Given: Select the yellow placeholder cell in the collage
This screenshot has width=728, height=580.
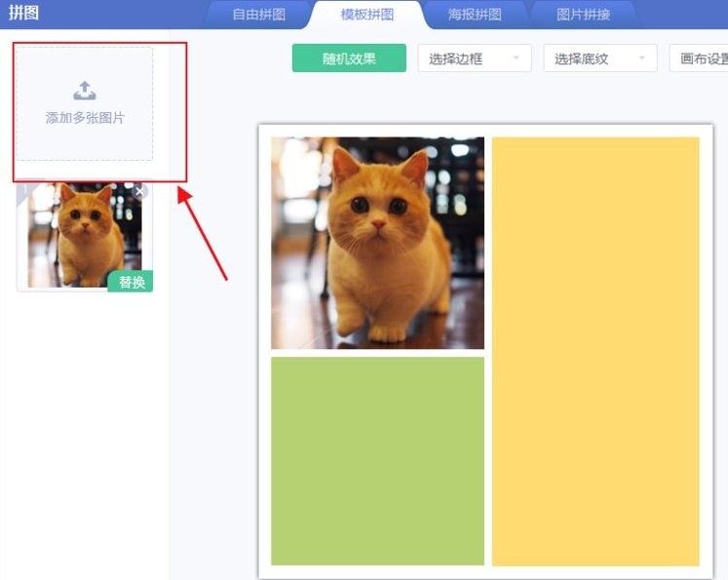Looking at the screenshot, I should tap(595, 351).
